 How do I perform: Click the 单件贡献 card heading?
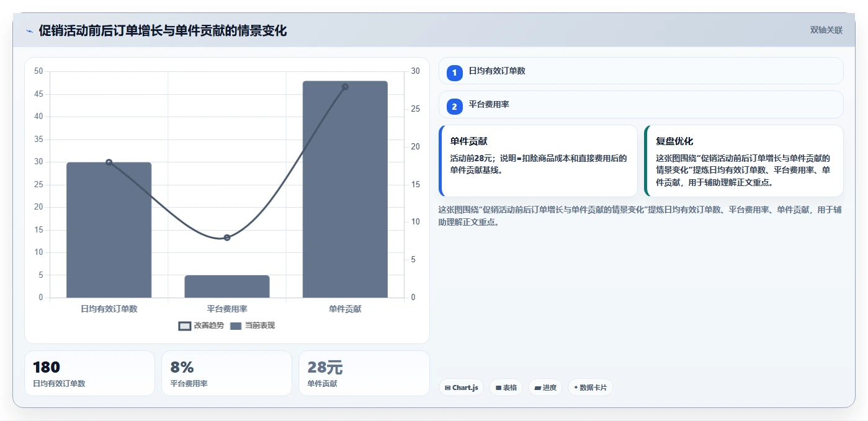pyautogui.click(x=468, y=141)
